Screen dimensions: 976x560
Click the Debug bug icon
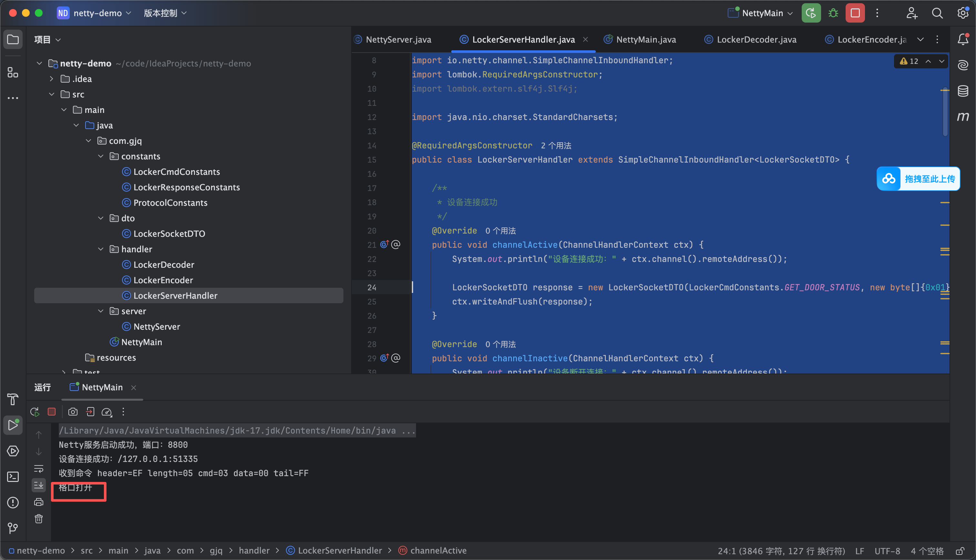[x=833, y=13]
